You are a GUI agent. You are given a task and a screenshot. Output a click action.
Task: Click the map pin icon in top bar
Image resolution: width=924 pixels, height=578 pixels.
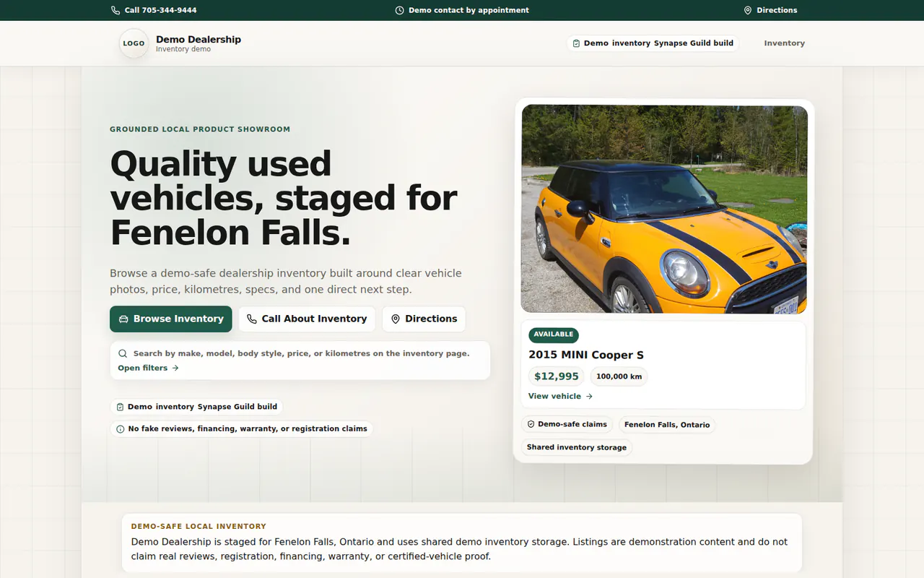748,10
